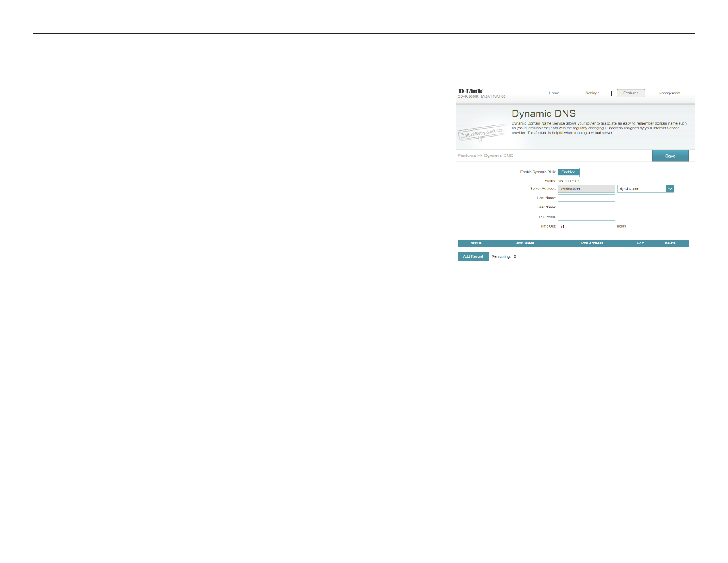Image resolution: width=728 pixels, height=563 pixels.
Task: Open the Settings tab
Action: click(592, 93)
